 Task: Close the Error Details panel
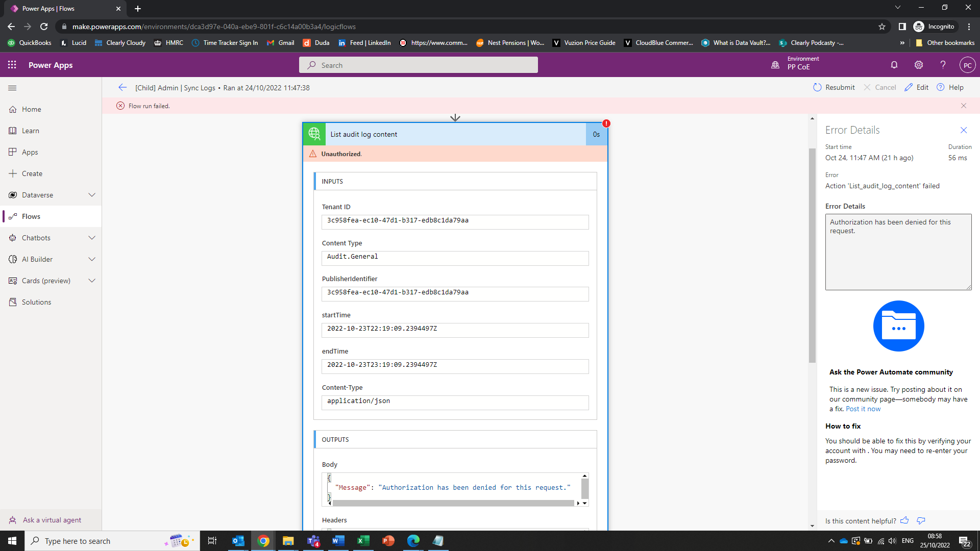click(964, 130)
